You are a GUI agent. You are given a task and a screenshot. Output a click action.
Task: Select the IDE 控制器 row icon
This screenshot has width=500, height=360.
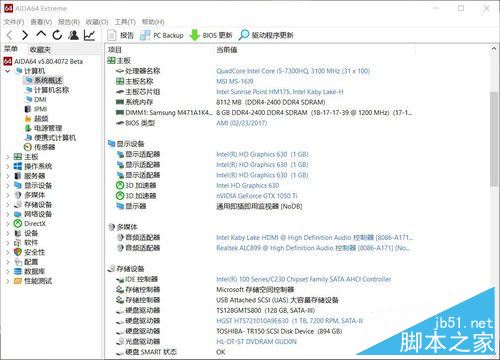tap(120, 279)
